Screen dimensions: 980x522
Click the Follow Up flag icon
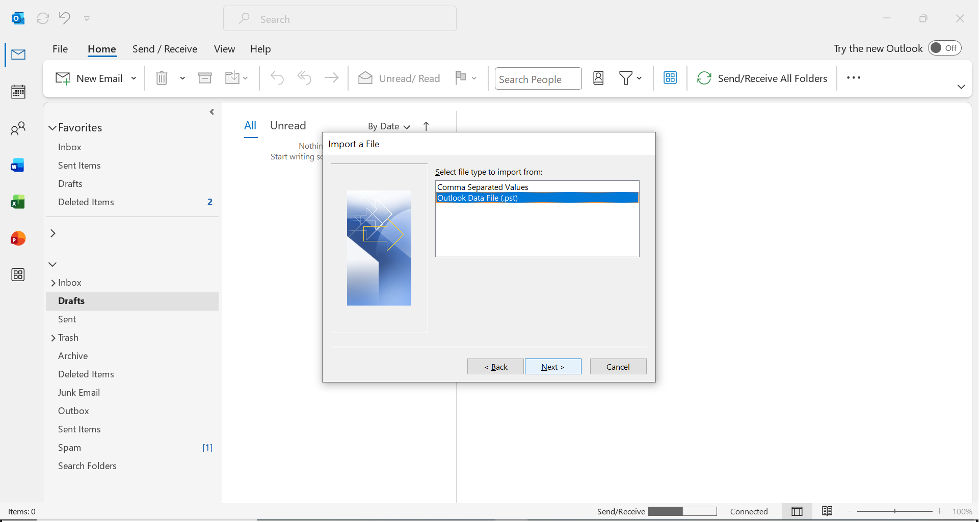[461, 77]
